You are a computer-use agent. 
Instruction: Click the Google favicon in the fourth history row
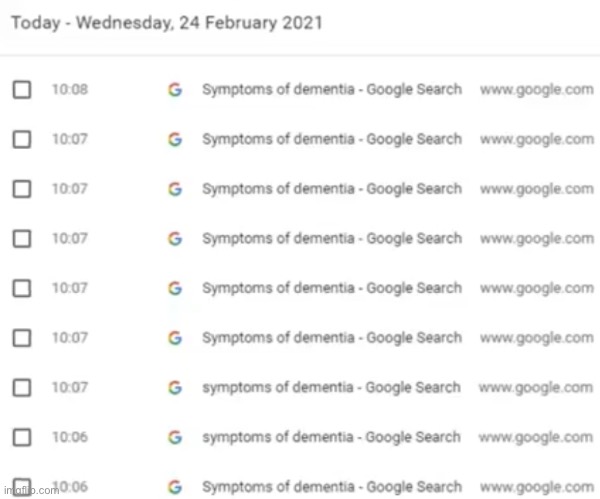(x=175, y=239)
